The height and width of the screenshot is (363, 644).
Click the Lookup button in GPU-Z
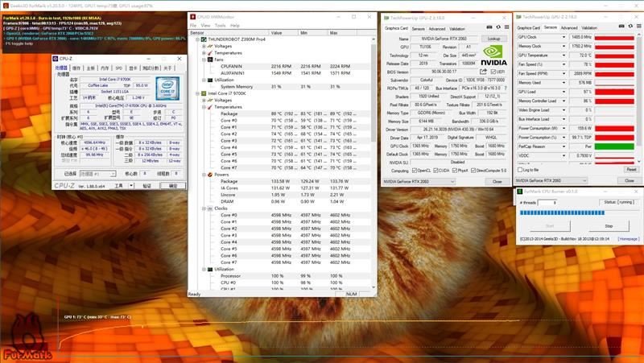click(x=493, y=38)
